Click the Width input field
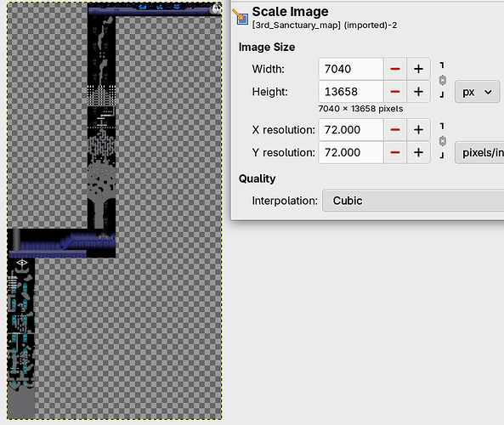 [351, 69]
